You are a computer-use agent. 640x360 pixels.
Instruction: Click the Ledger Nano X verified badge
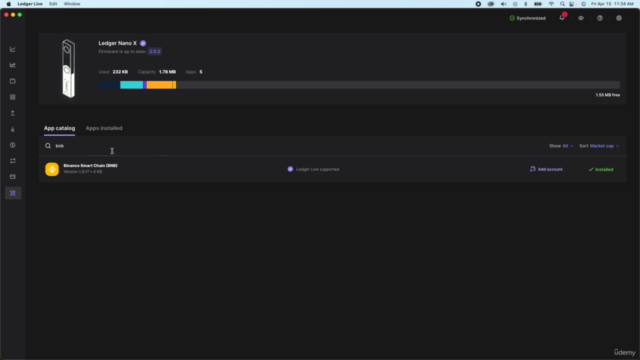click(x=143, y=43)
